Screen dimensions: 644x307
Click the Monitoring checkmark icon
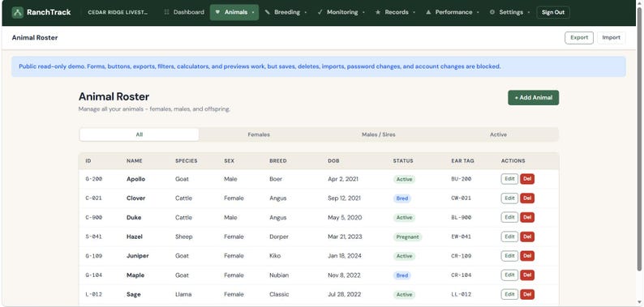320,12
